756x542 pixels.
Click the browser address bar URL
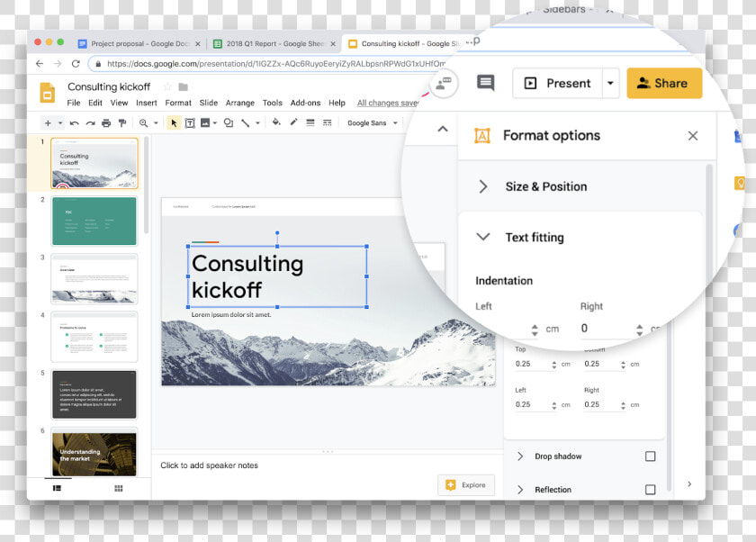(x=275, y=64)
